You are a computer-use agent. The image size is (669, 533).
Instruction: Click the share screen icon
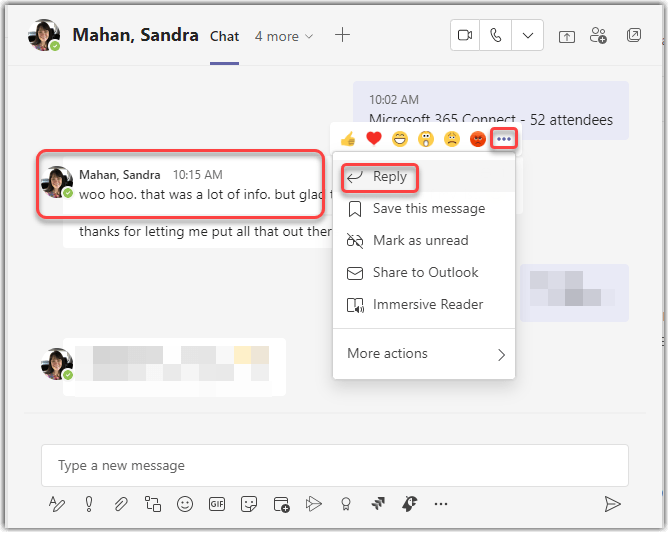pyautogui.click(x=567, y=36)
